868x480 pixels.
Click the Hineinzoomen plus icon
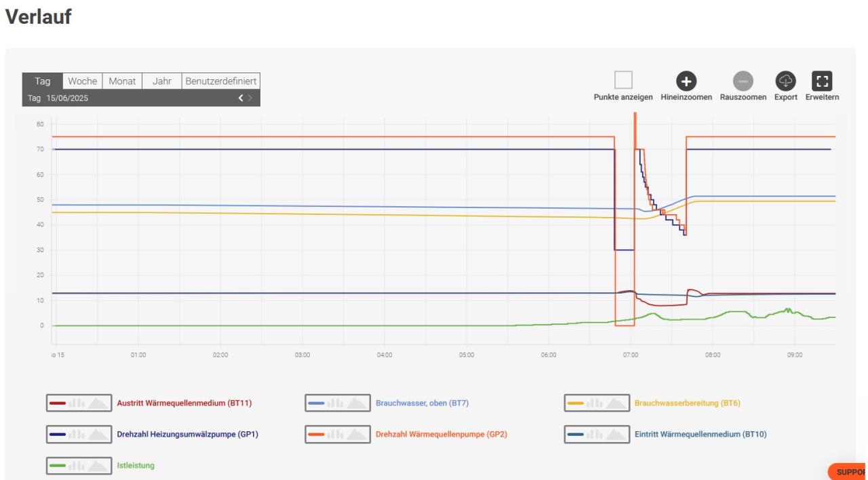(x=686, y=81)
